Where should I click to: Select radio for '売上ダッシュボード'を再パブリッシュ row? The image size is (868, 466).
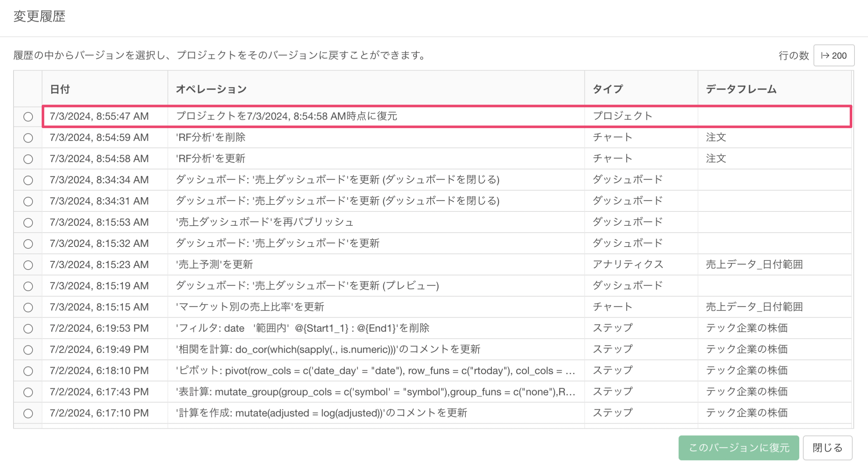tap(28, 223)
